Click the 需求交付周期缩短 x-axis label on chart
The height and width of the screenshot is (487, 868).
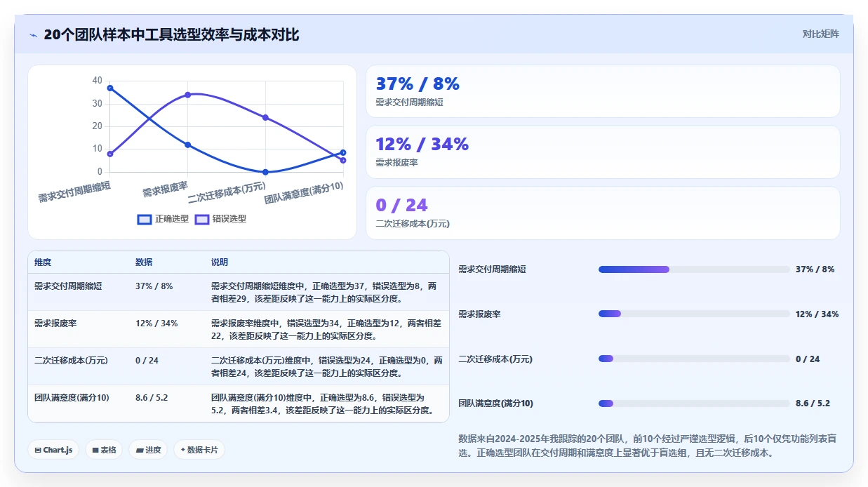(x=74, y=192)
